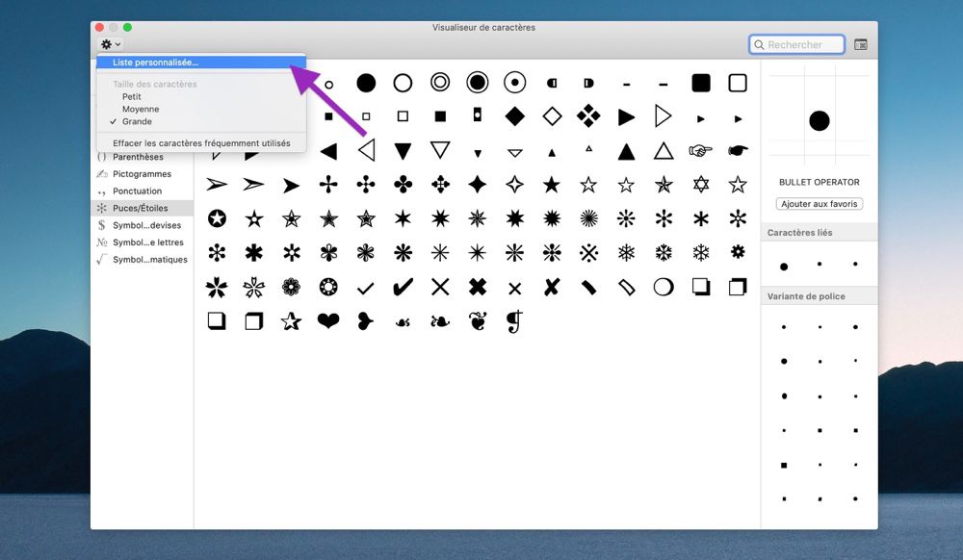
Task: Pick the black rounded square character
Action: point(701,83)
